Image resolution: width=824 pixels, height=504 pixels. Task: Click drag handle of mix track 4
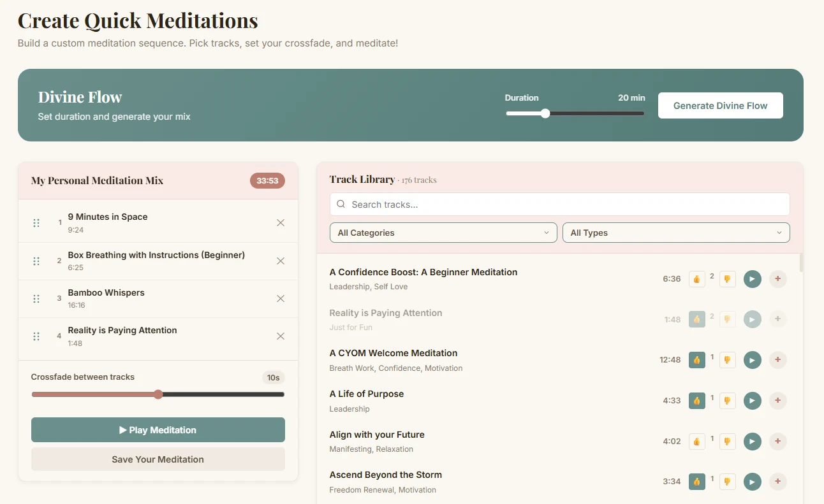[x=36, y=336]
